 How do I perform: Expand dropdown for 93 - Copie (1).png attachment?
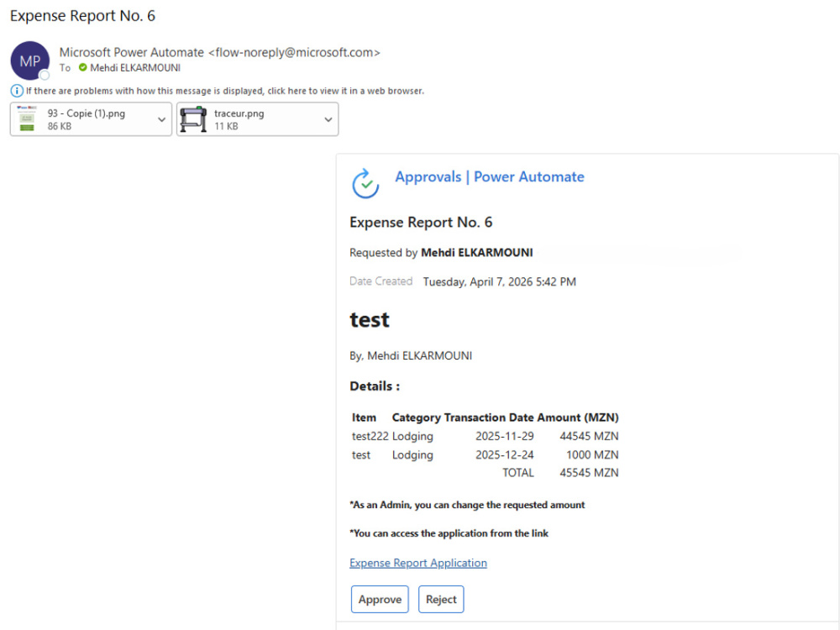(161, 119)
